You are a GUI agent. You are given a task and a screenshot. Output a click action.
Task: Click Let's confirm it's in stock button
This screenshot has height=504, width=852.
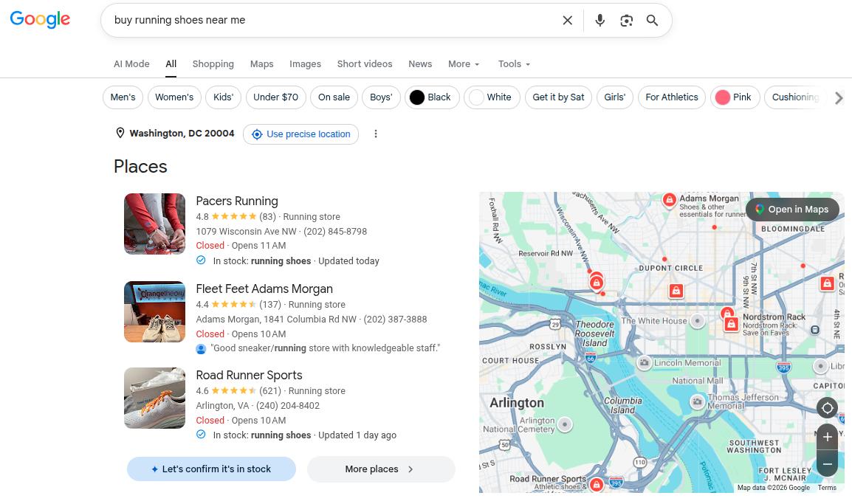[x=211, y=469]
